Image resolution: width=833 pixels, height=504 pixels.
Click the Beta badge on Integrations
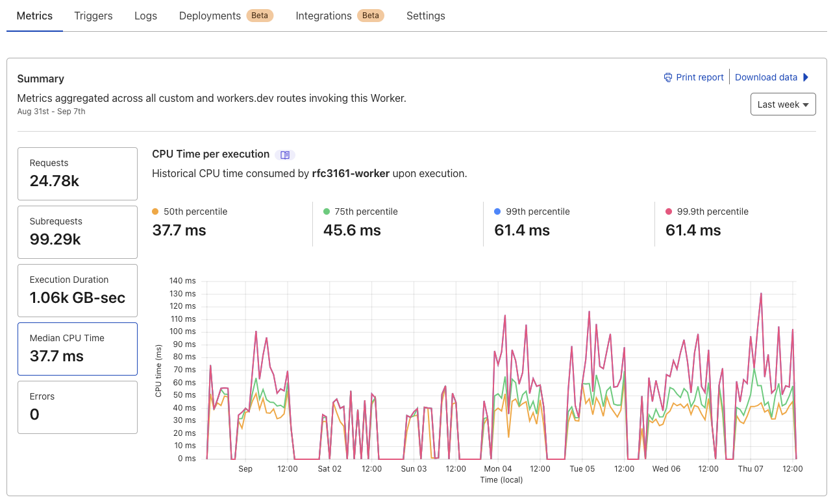coord(370,15)
